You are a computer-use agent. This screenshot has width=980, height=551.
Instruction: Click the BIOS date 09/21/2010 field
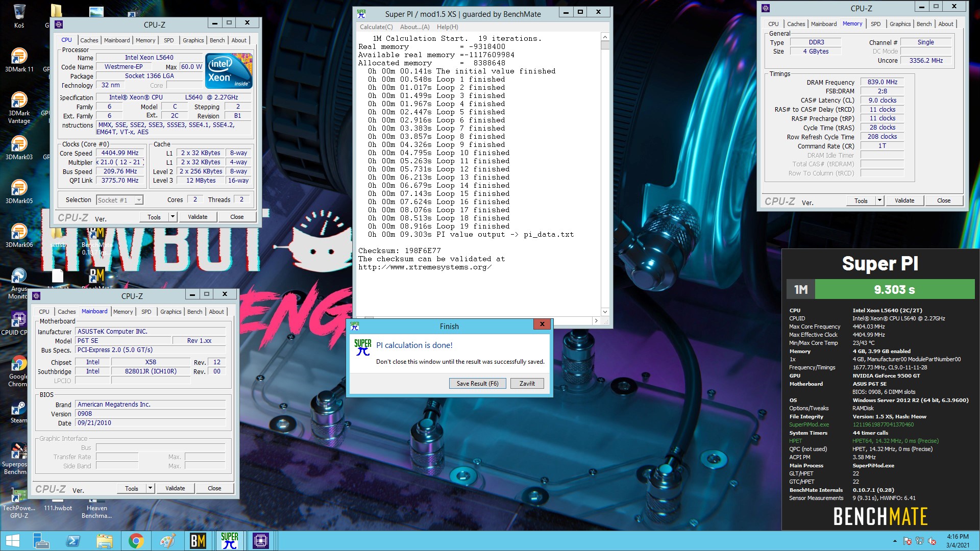click(x=150, y=423)
